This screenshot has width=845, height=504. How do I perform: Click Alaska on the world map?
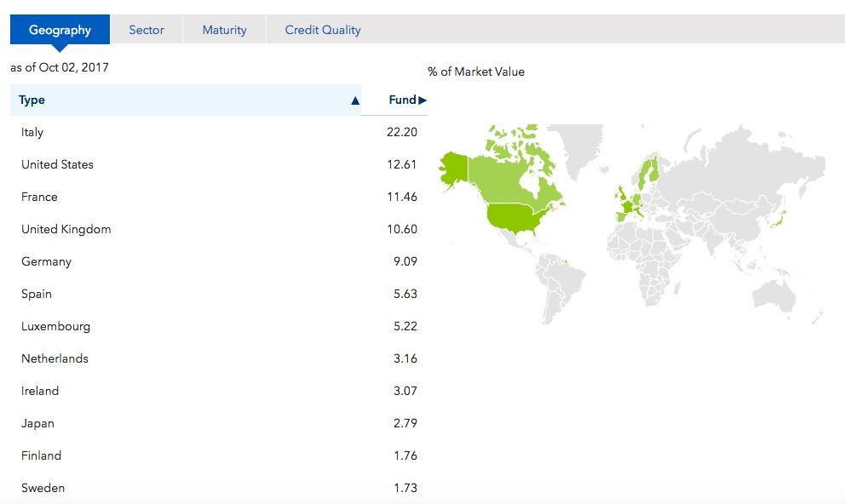pos(454,168)
